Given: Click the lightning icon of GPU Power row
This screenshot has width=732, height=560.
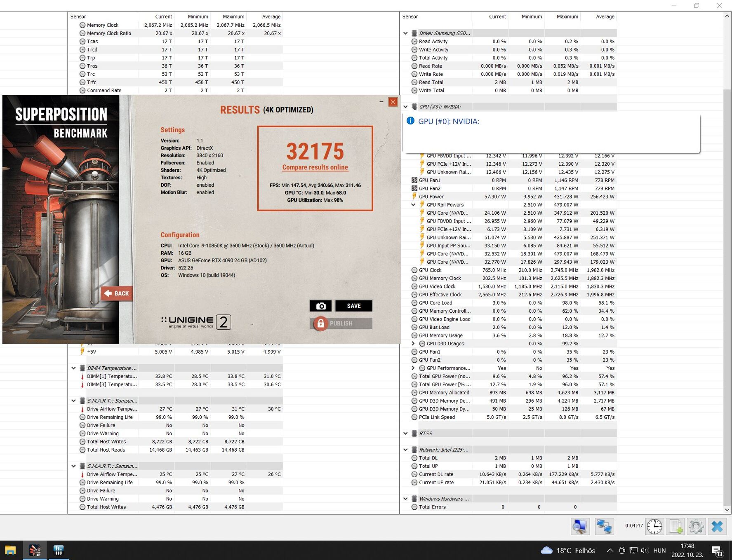Looking at the screenshot, I should [x=414, y=197].
